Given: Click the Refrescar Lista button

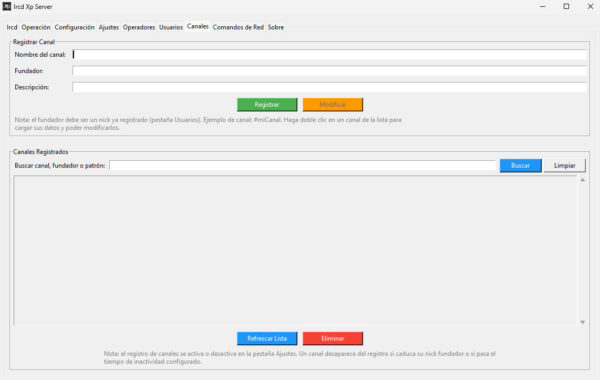Looking at the screenshot, I should pos(267,338).
